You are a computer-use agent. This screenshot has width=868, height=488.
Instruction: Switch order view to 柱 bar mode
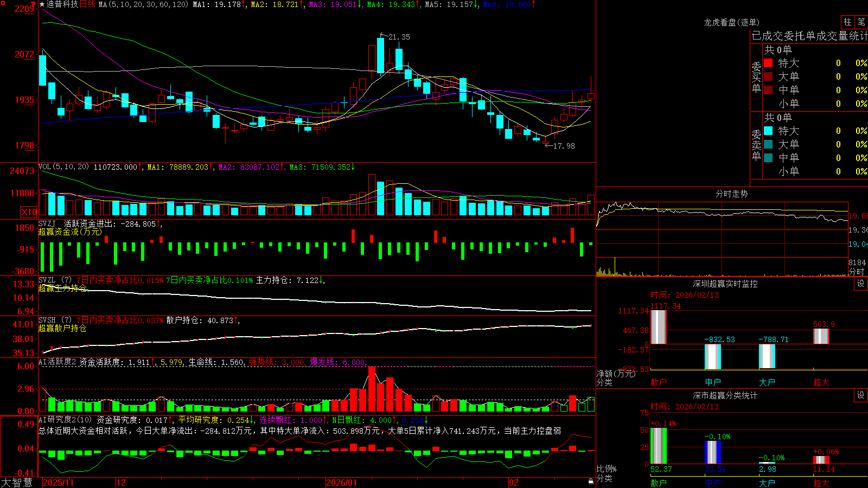point(847,22)
